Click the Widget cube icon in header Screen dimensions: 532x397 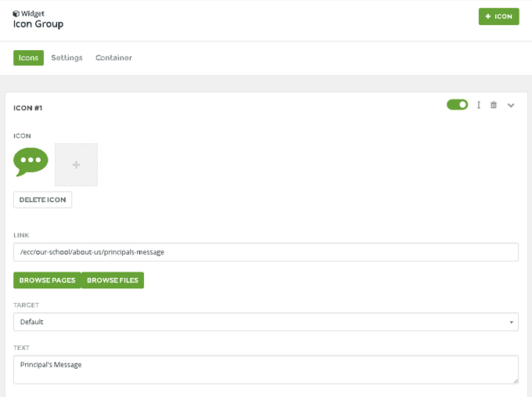(16, 13)
